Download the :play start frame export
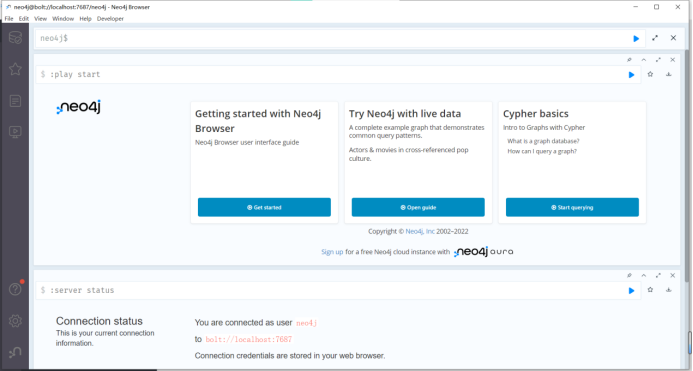The image size is (693, 371). coord(669,74)
